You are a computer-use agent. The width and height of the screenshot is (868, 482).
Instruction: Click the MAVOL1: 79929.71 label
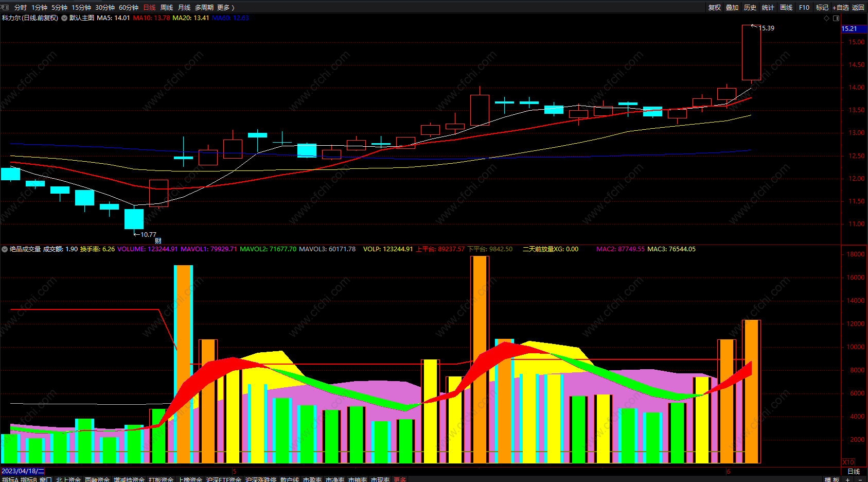[x=209, y=249]
